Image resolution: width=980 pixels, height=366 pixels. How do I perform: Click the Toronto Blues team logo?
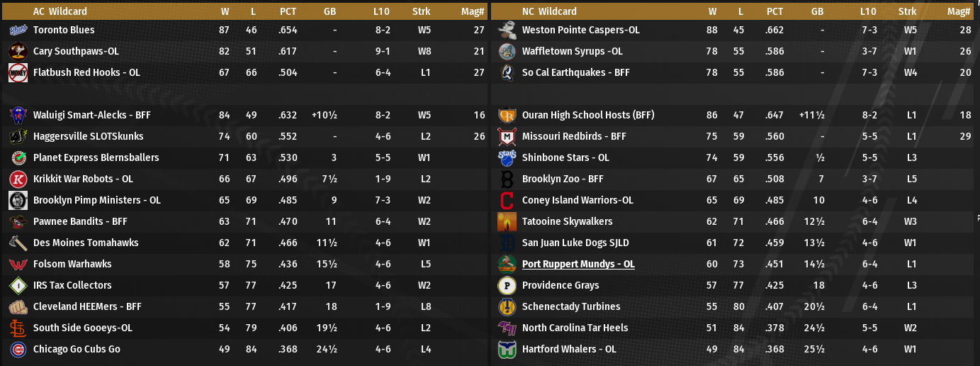(18, 30)
